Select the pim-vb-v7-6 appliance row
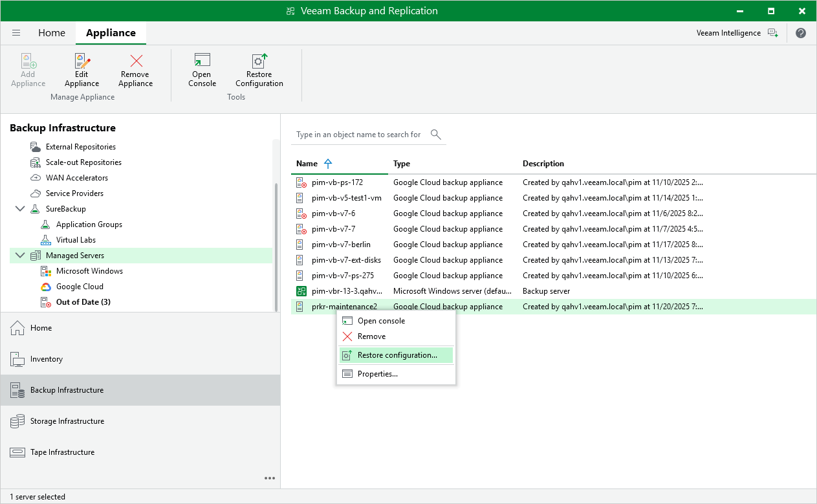Viewport: 817px width, 504px height. pos(553,214)
